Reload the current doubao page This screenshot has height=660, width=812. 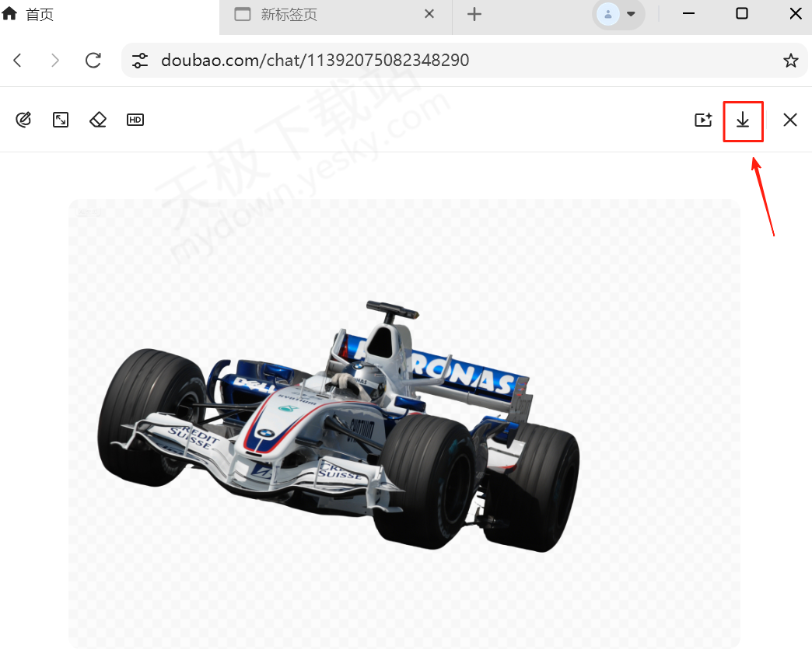click(x=93, y=61)
